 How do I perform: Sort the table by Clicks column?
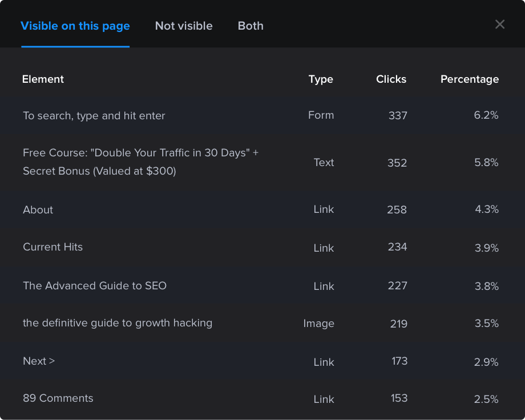pyautogui.click(x=391, y=79)
